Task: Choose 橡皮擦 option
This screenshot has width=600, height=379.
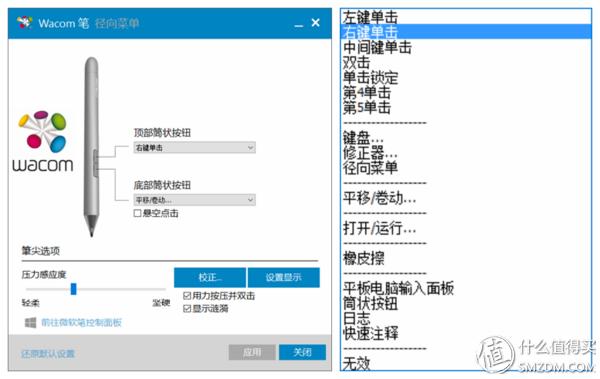Action: pos(363,258)
